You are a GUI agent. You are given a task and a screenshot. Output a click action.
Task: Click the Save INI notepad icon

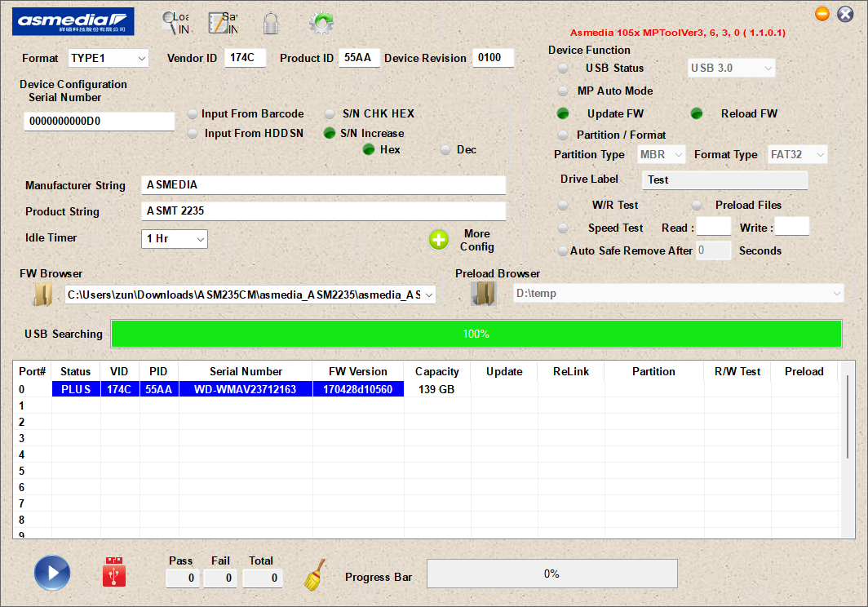pyautogui.click(x=218, y=23)
